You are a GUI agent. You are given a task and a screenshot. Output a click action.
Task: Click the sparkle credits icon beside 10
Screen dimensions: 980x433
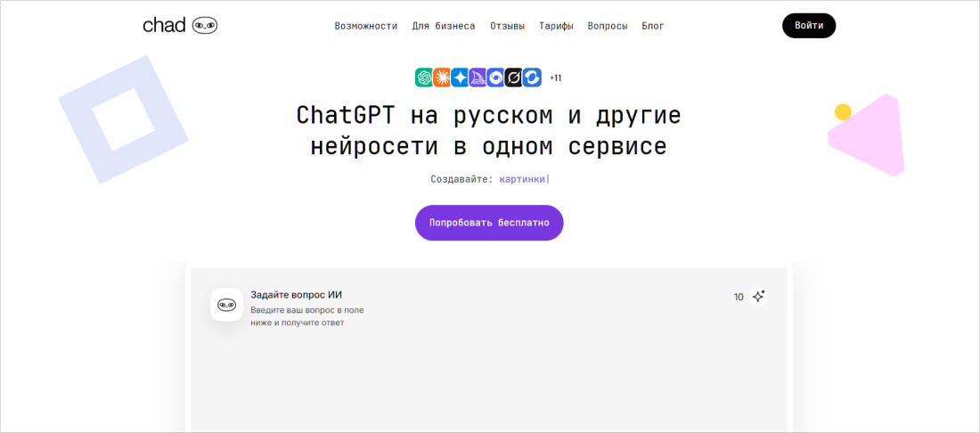[758, 297]
